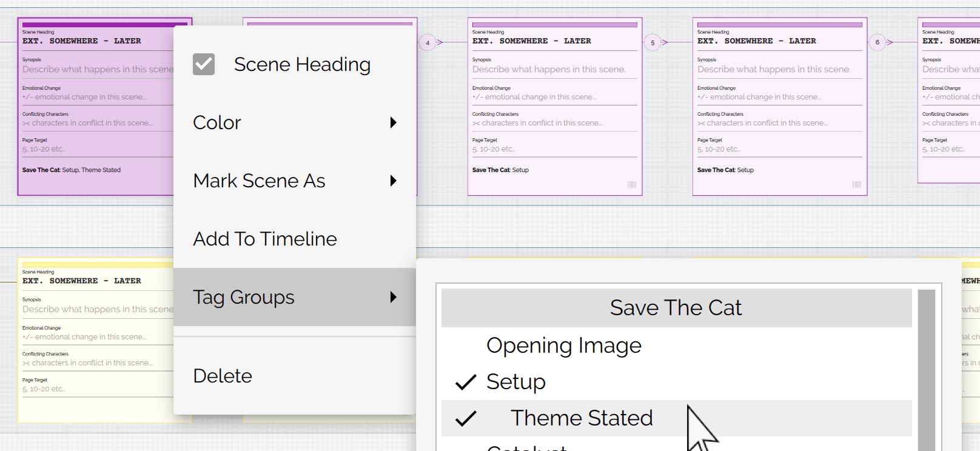The height and width of the screenshot is (451, 980).
Task: Click Conflicting Characters field on card after marker 4
Action: [x=555, y=123]
